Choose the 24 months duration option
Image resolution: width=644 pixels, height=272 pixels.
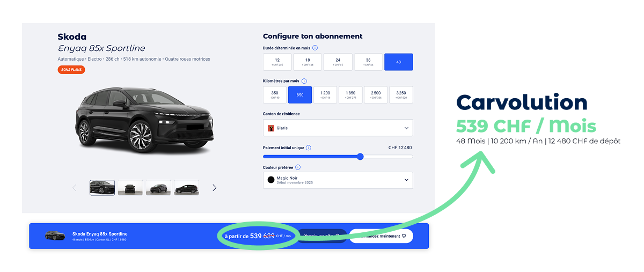point(338,62)
